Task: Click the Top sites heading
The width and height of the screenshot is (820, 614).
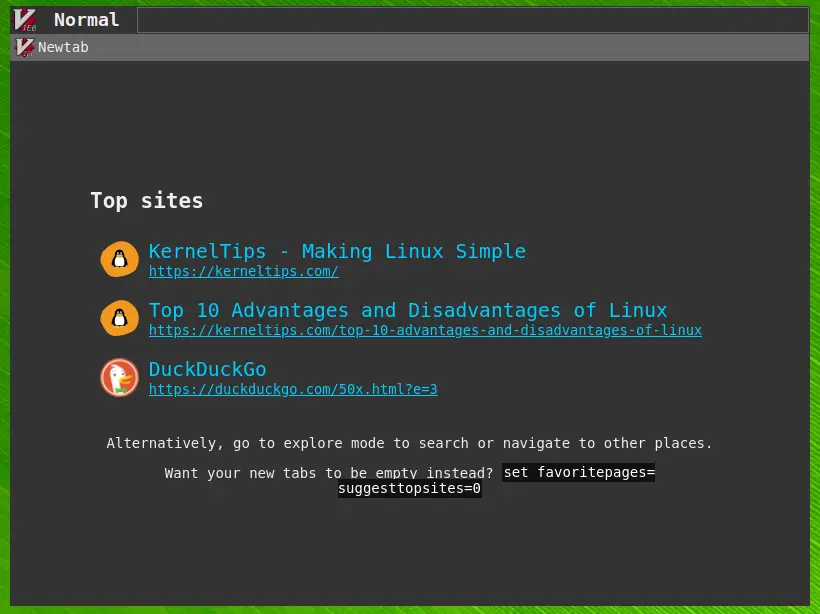Action: pyautogui.click(x=147, y=201)
